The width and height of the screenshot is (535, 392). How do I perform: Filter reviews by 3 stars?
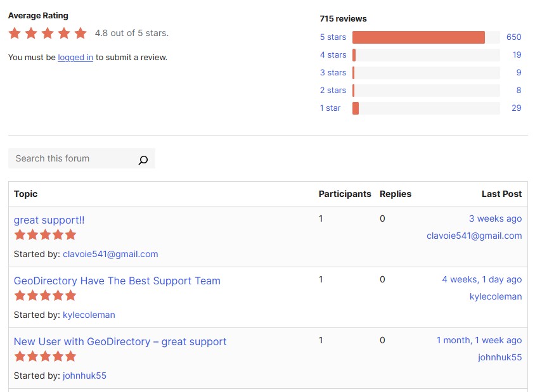(x=333, y=73)
